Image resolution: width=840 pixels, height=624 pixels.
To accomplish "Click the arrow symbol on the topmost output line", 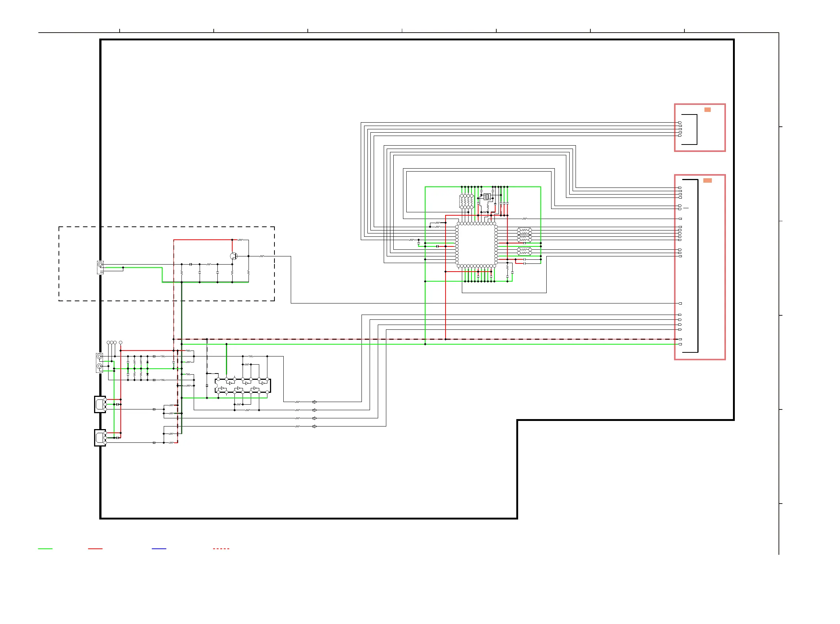I will click(x=314, y=402).
